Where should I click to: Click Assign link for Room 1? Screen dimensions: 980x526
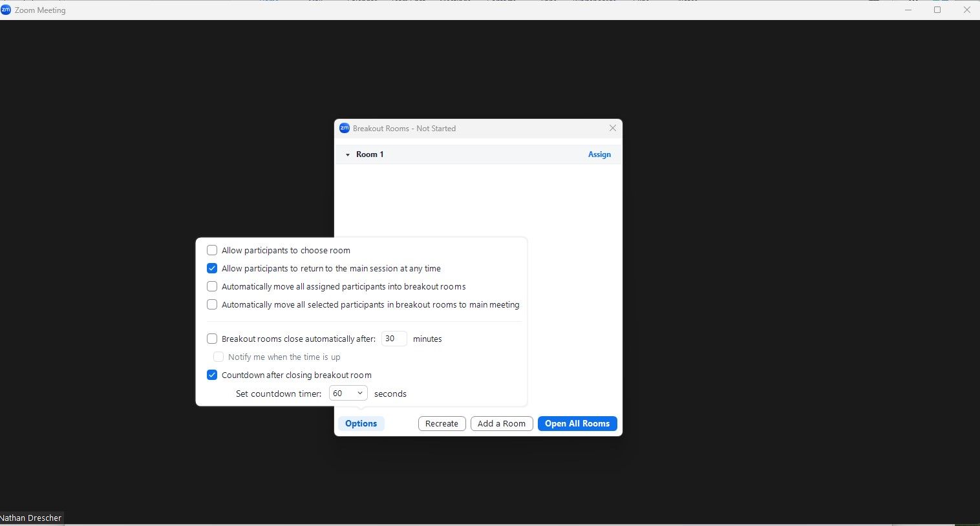click(x=599, y=154)
